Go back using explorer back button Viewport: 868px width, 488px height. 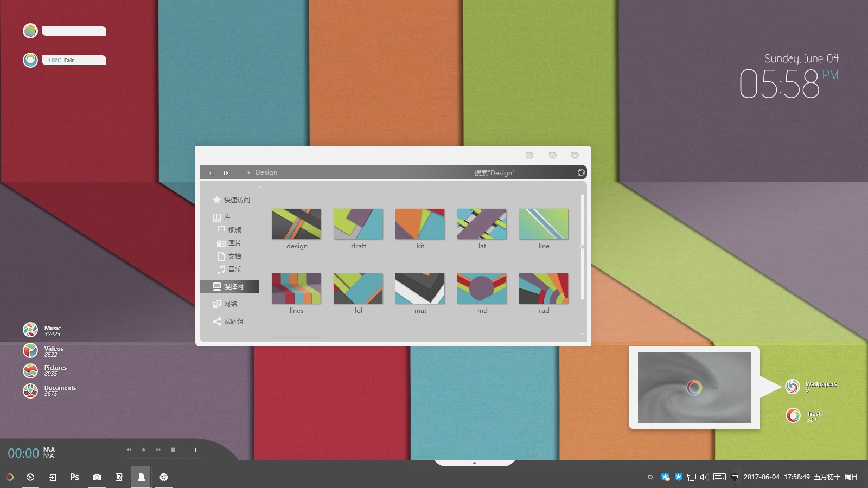pos(211,172)
